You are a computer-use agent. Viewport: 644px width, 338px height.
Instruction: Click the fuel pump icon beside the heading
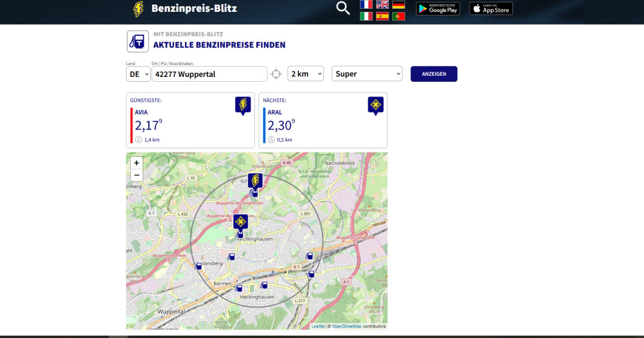[x=138, y=41]
